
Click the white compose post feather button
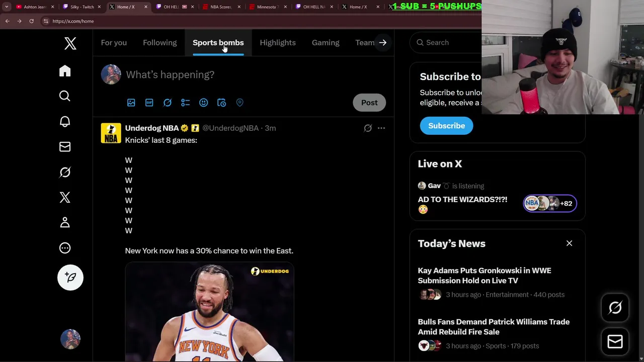point(70,278)
